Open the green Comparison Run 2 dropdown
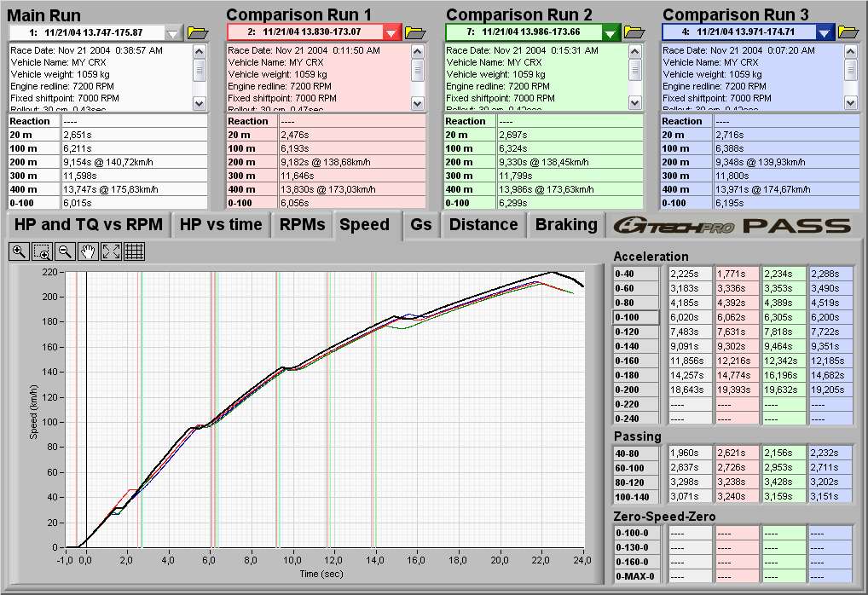The image size is (868, 595). coord(610,32)
